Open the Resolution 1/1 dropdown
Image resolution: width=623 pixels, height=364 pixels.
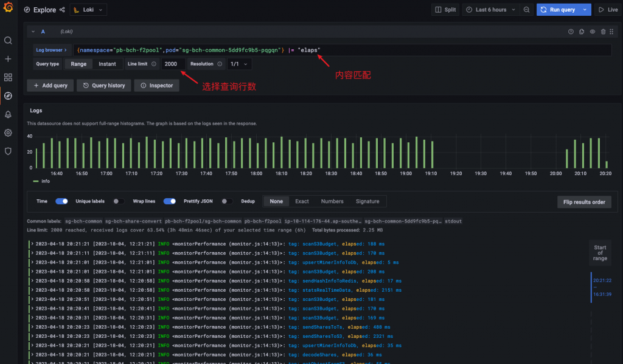click(x=239, y=64)
